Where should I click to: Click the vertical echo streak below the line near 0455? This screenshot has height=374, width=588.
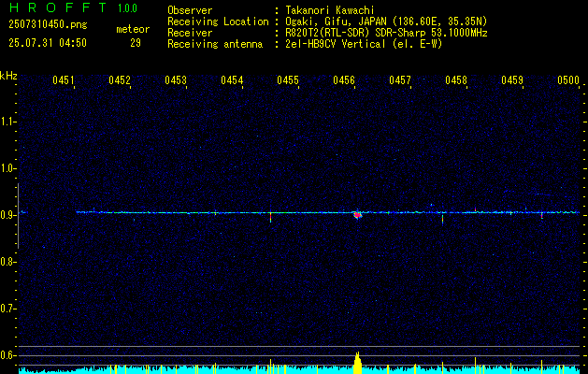pos(270,217)
